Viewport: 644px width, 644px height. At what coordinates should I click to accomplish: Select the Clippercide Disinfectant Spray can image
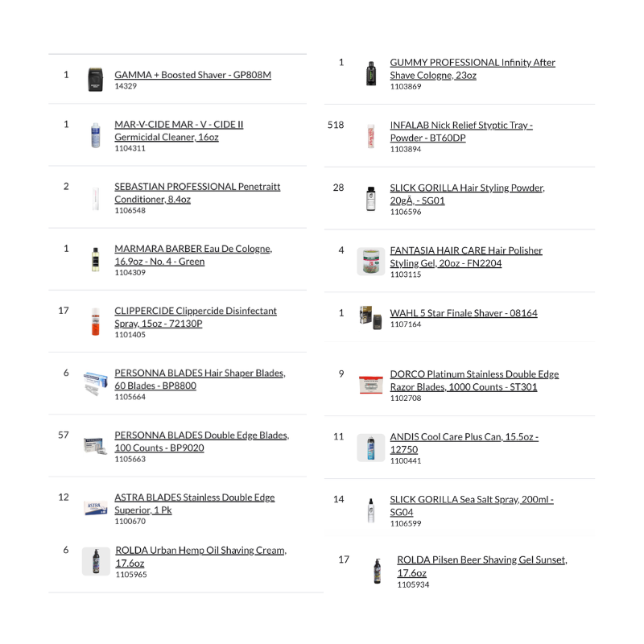(96, 322)
